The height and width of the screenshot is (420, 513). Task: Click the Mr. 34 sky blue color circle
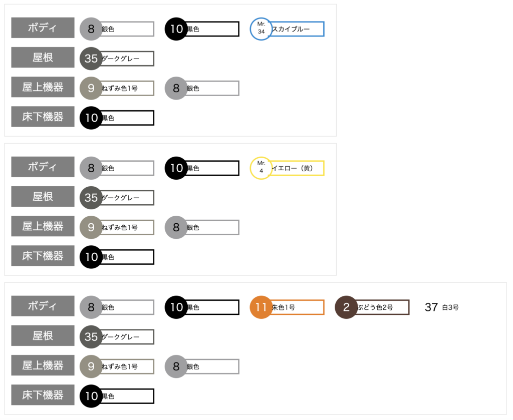tap(261, 29)
